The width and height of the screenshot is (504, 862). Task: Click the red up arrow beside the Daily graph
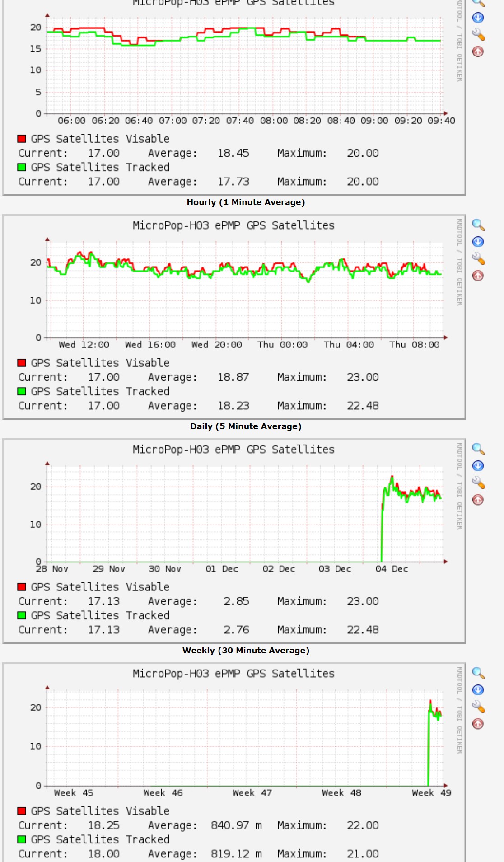coord(478,276)
